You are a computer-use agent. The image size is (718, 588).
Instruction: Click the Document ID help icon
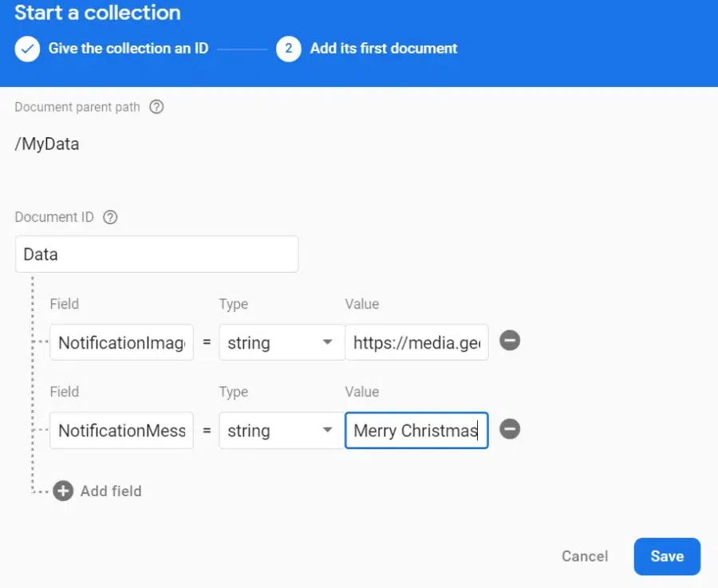coord(110,217)
